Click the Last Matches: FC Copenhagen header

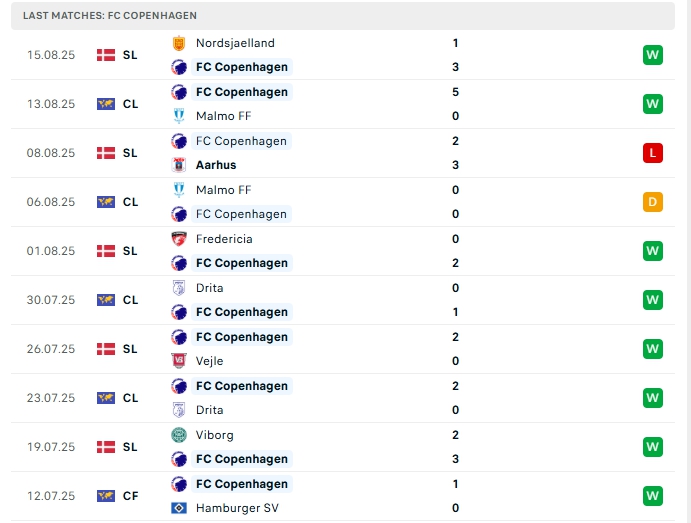tap(111, 16)
